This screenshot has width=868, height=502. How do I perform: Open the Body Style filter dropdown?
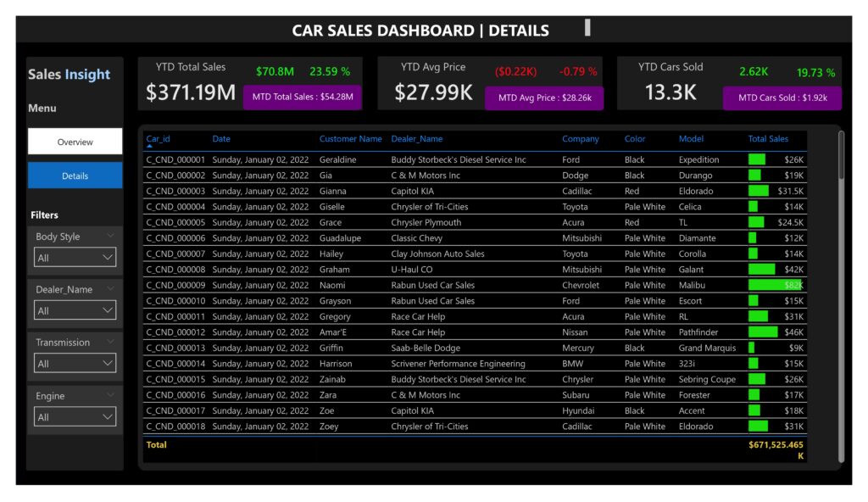tap(75, 257)
